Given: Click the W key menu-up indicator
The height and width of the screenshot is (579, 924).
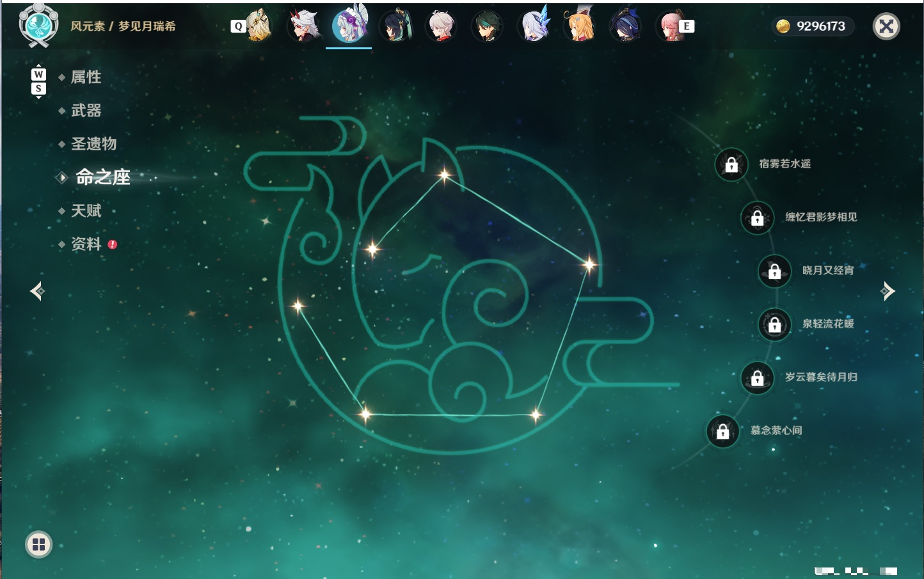Looking at the screenshot, I should [x=38, y=74].
